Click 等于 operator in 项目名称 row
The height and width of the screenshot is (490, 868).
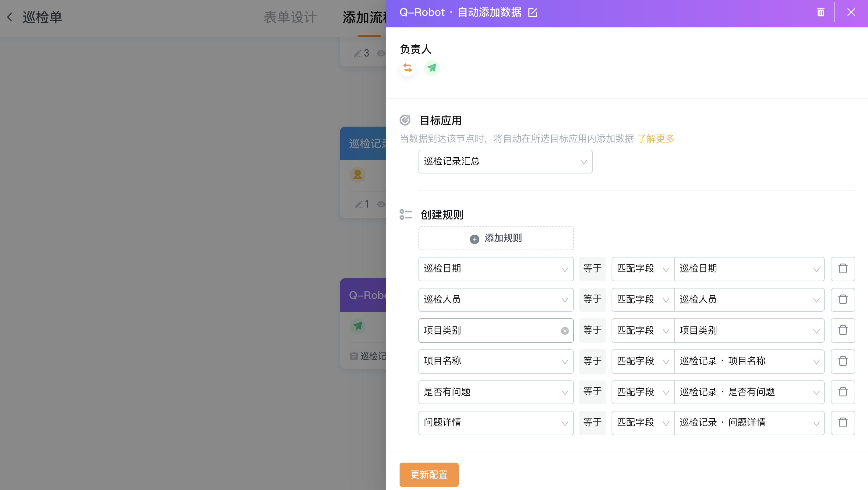[x=592, y=361]
